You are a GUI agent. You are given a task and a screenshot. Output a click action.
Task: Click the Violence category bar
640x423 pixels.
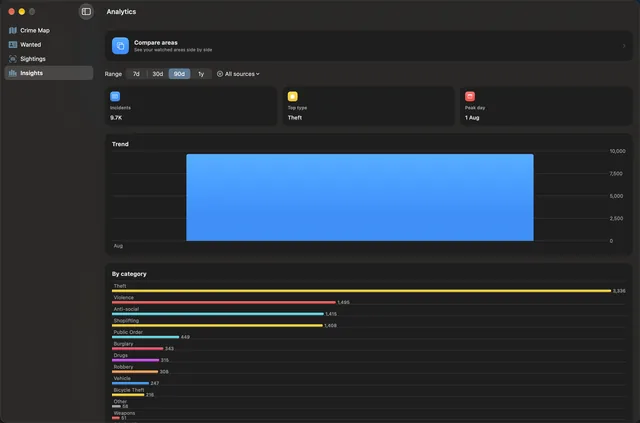(224, 303)
